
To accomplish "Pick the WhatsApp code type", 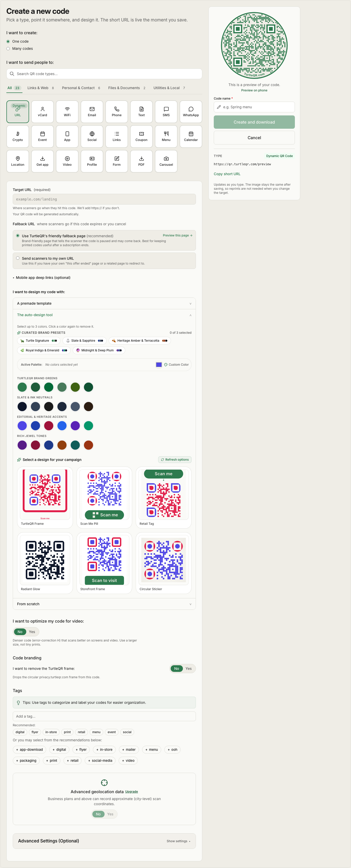I will 191,112.
